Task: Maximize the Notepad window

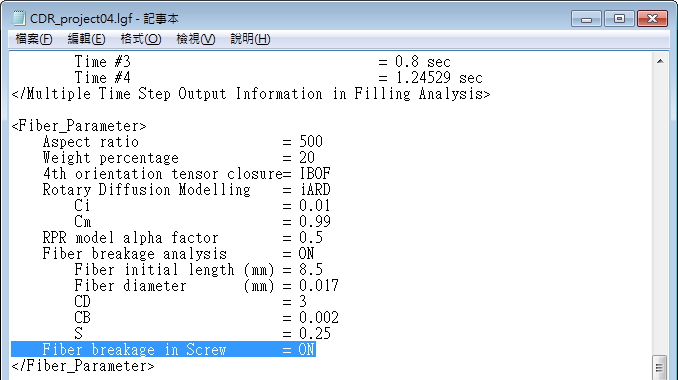Action: click(x=619, y=19)
